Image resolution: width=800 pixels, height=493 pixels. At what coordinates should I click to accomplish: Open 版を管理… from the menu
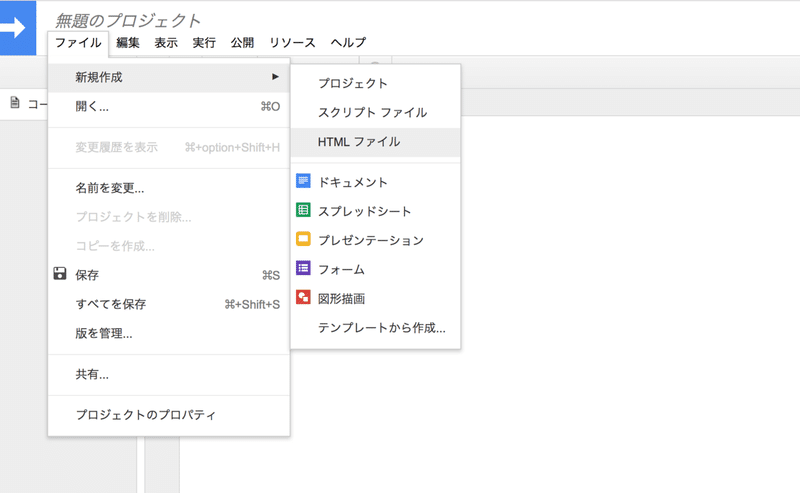pos(169,333)
